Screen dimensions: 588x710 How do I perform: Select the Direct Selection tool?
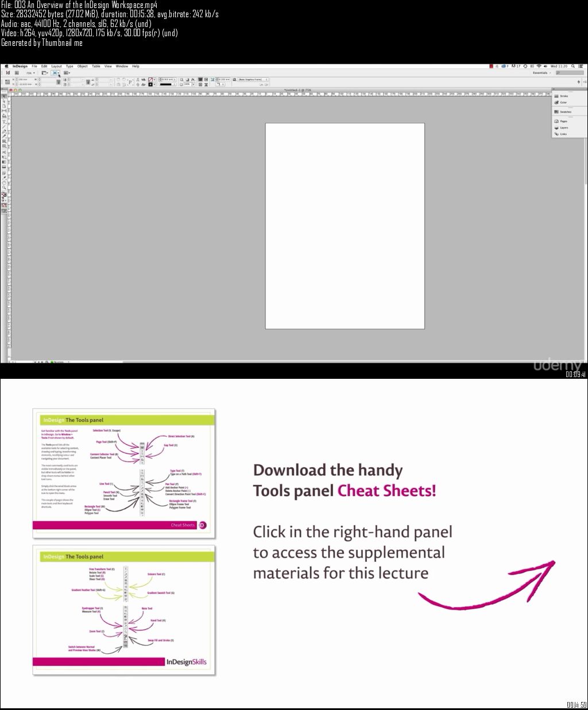4,101
